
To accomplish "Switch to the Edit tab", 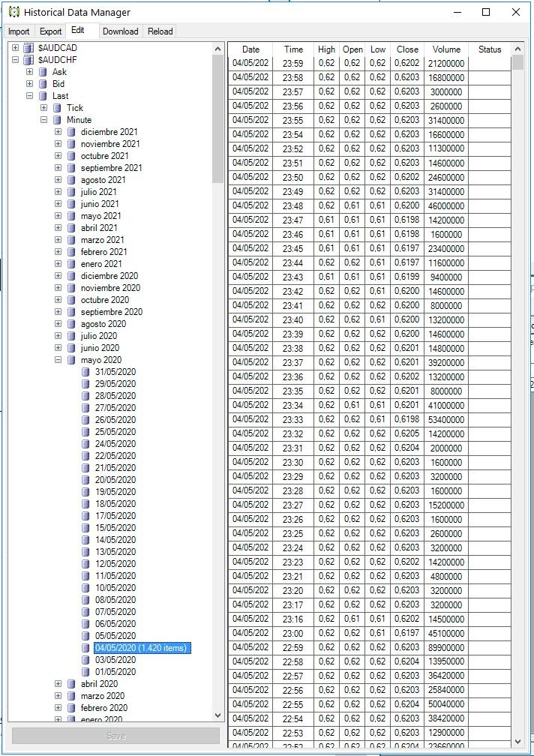I will pyautogui.click(x=77, y=30).
